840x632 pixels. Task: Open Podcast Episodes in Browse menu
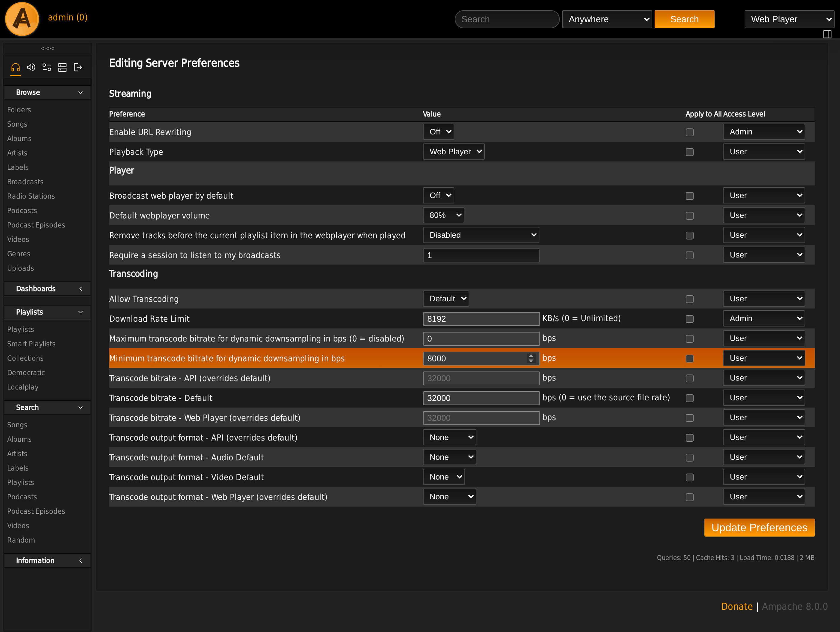pyautogui.click(x=36, y=225)
